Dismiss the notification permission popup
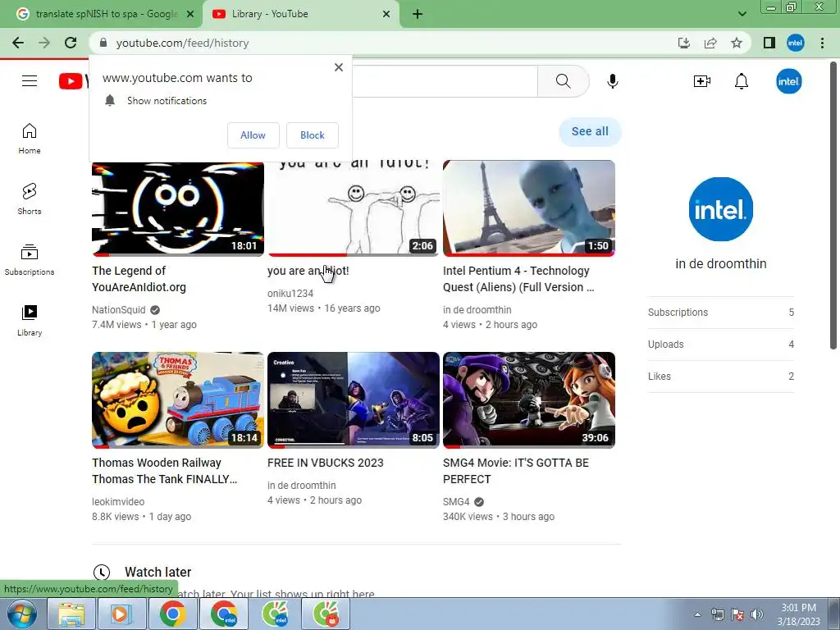The image size is (840, 630). (x=339, y=67)
